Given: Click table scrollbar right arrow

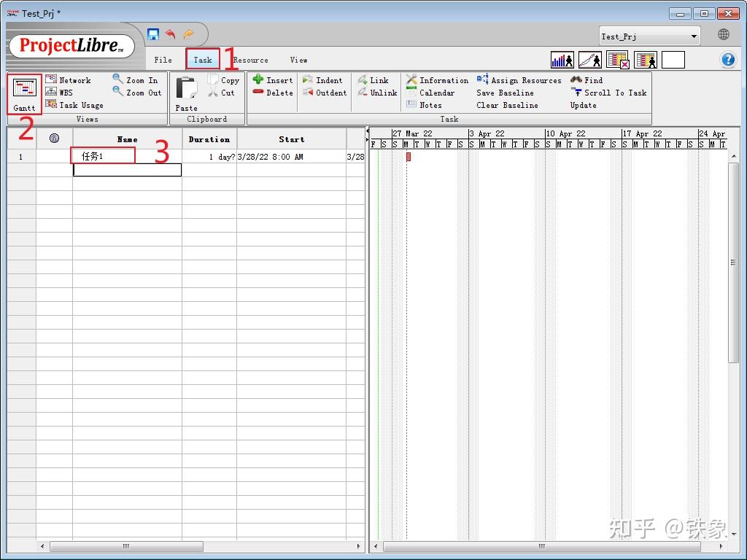Looking at the screenshot, I should click(359, 546).
